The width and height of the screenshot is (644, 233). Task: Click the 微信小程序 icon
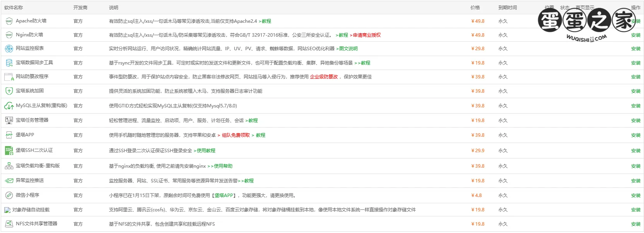pos(9,196)
